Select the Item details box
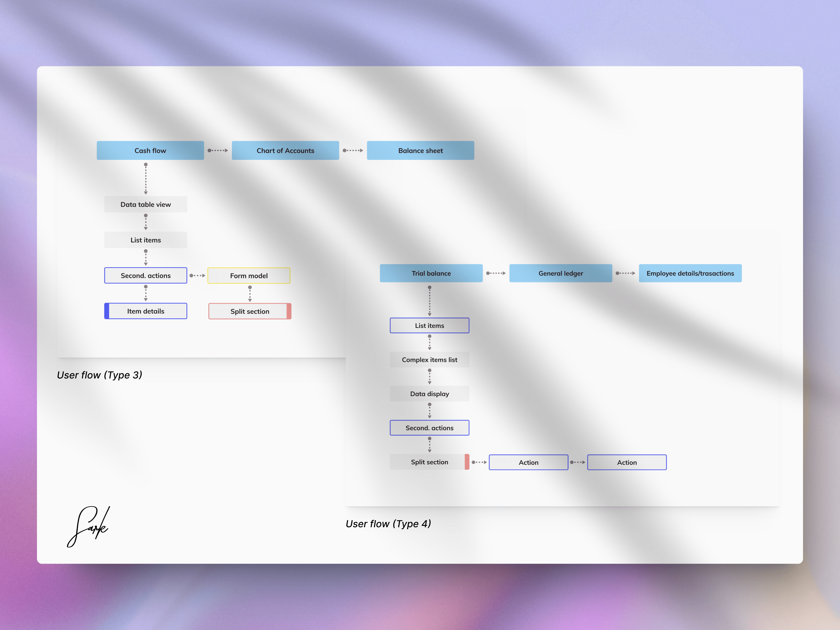This screenshot has height=630, width=840. pyautogui.click(x=145, y=311)
